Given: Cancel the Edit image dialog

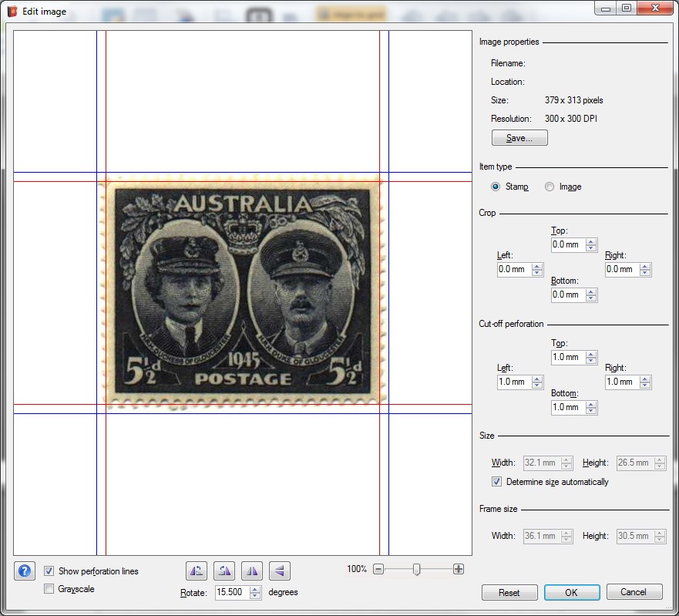Looking at the screenshot, I should [634, 592].
